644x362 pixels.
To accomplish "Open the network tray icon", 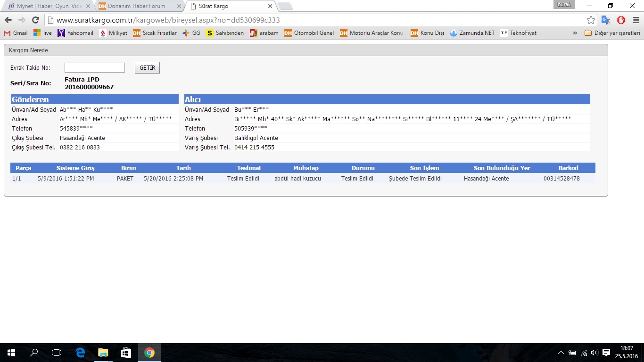I will point(585,353).
